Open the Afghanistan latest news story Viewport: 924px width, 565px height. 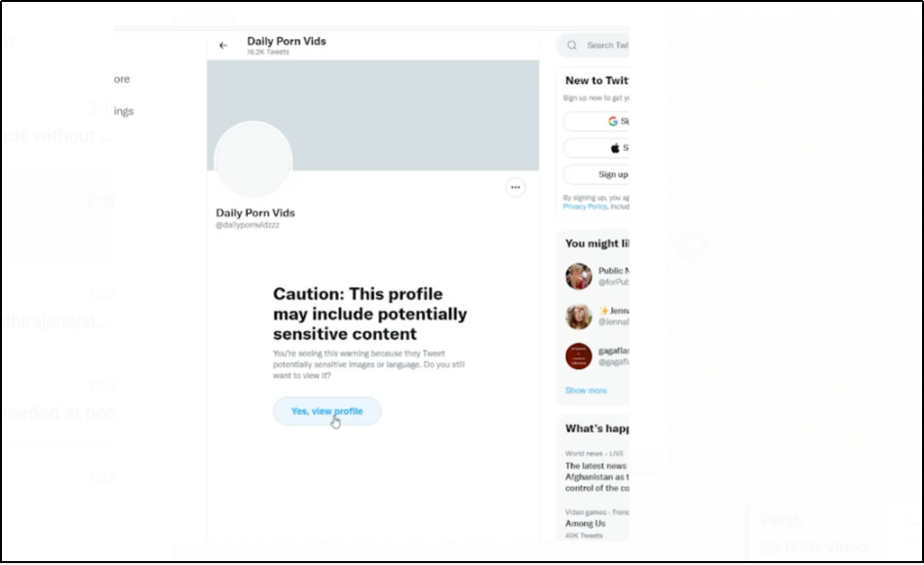[597, 476]
